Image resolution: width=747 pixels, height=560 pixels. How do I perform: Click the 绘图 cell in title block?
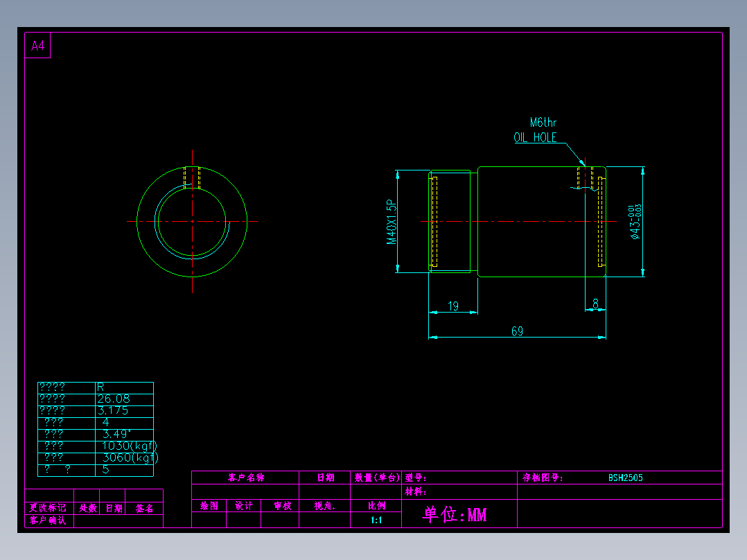(209, 506)
